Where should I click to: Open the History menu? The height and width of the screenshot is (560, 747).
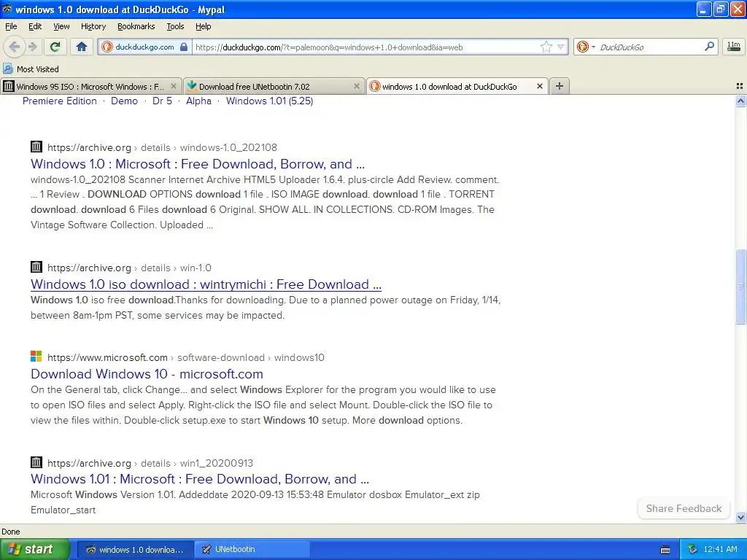93,26
